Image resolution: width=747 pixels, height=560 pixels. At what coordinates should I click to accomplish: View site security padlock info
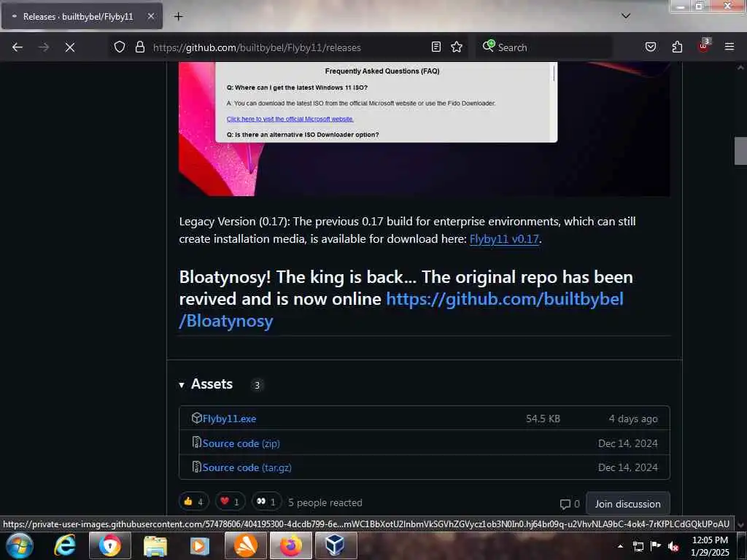[139, 47]
